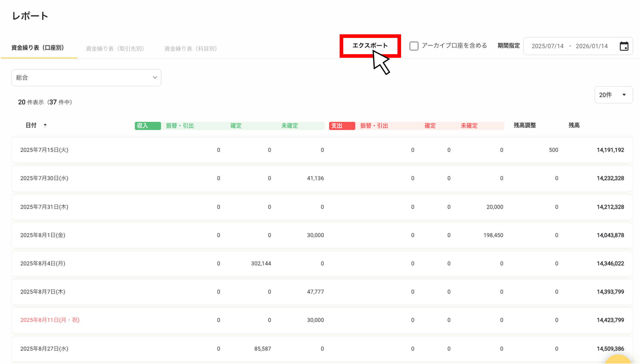Screen dimensions: 640x364
Task: Click the green 収入 label badge
Action: [148, 126]
